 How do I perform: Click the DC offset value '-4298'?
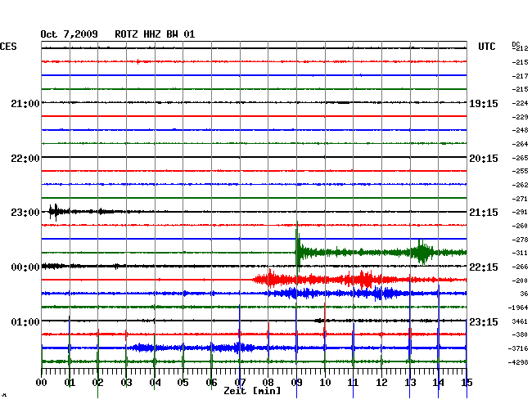pyautogui.click(x=518, y=362)
